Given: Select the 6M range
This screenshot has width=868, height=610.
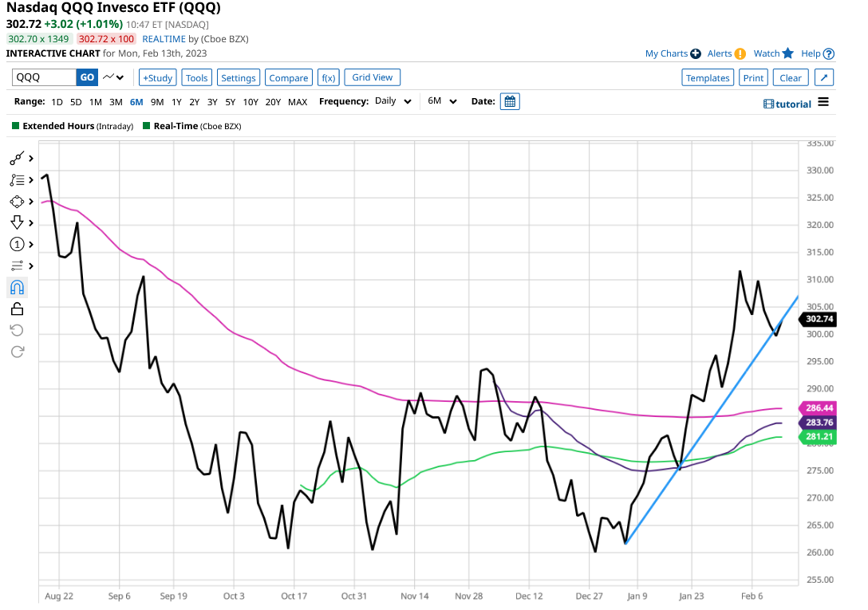Looking at the screenshot, I should click(136, 102).
